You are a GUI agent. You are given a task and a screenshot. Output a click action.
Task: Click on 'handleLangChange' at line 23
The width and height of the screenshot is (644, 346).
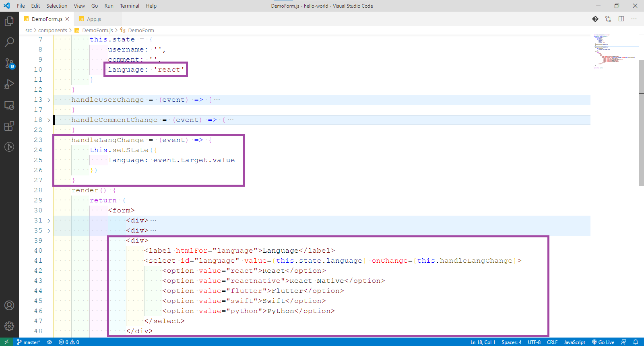coord(107,140)
